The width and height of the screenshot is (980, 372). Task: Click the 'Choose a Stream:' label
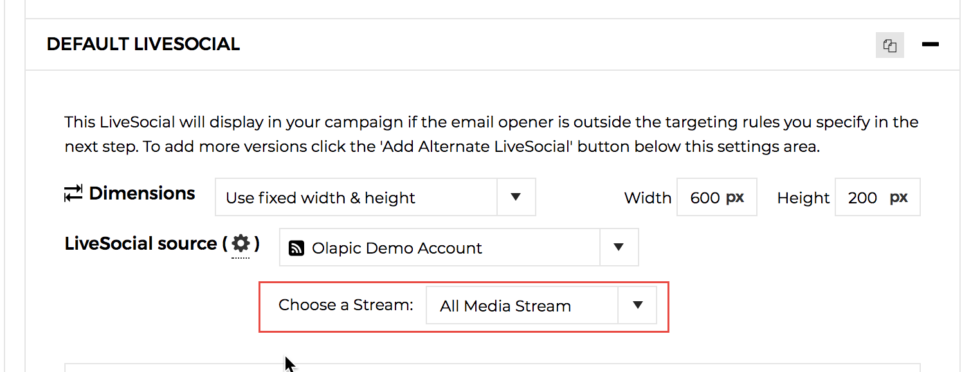point(346,305)
